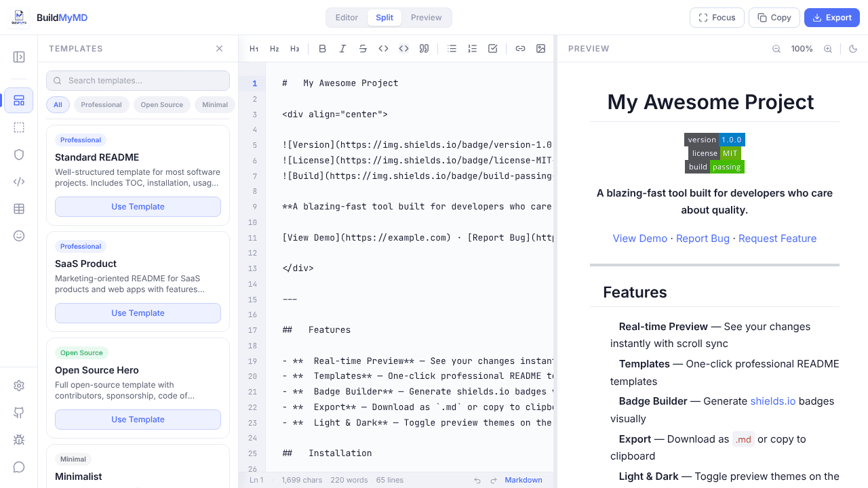This screenshot has width=868, height=488.
Task: Undo the last edit
Action: [477, 480]
